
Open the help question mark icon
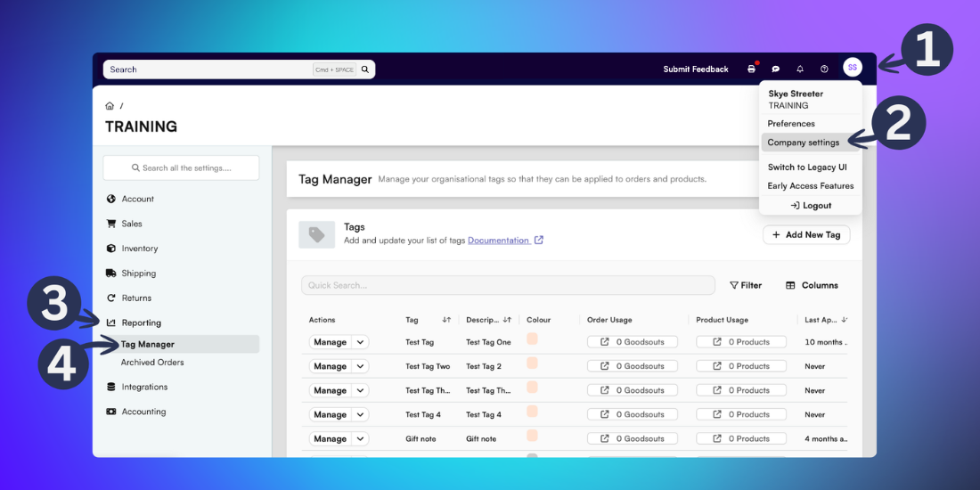tap(824, 69)
